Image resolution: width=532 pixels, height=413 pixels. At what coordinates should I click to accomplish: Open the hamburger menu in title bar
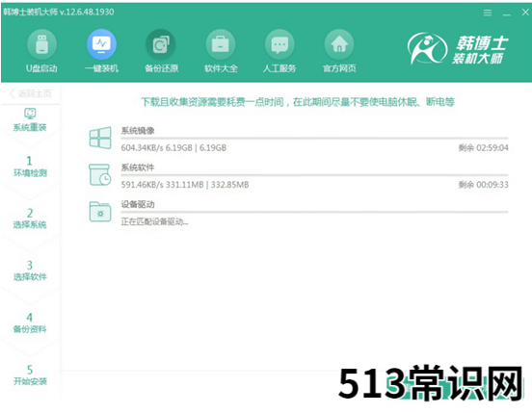click(x=488, y=13)
